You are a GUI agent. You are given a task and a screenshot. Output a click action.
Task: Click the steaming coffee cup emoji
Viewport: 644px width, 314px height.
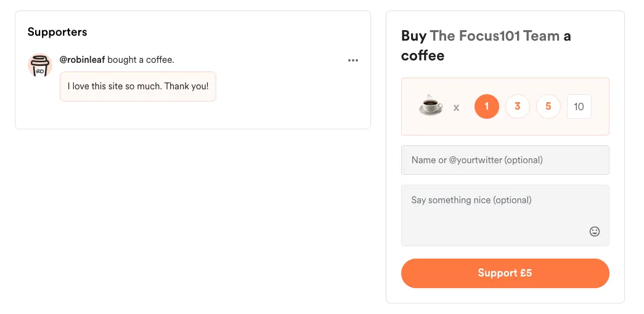click(x=431, y=106)
